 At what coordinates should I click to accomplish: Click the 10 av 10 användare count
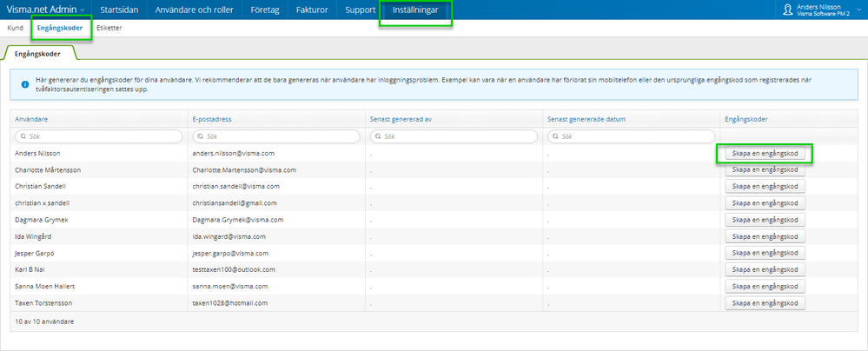pyautogui.click(x=44, y=321)
